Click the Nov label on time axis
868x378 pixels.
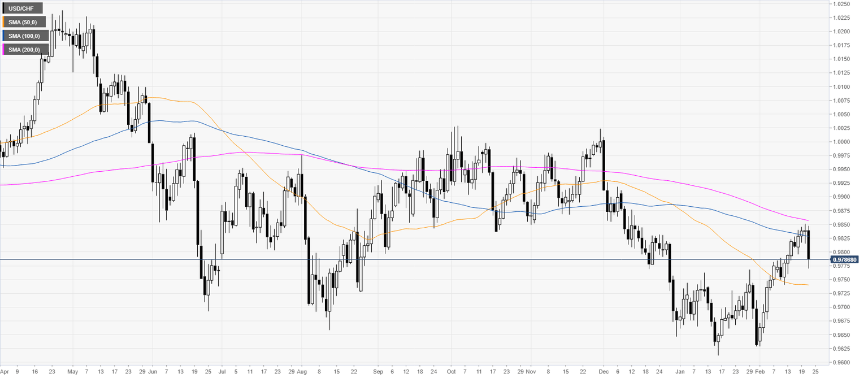532,372
